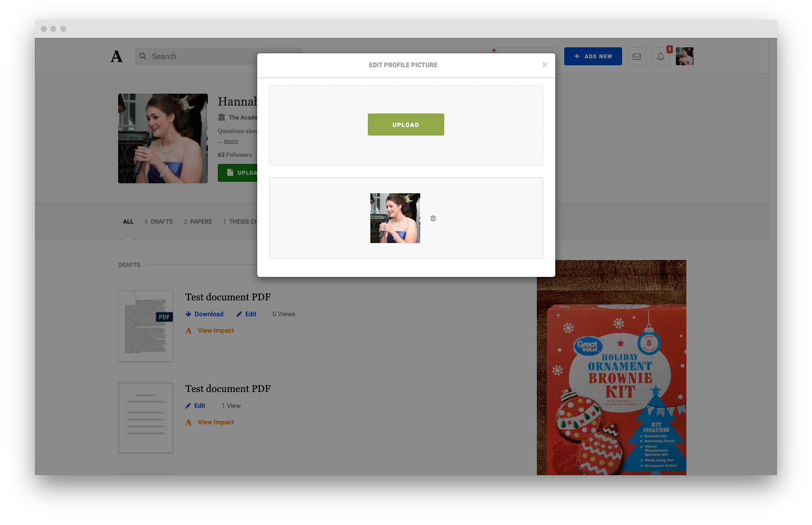Click the green UPLOAD button
Screen dimensions: 812x525
[x=405, y=125]
